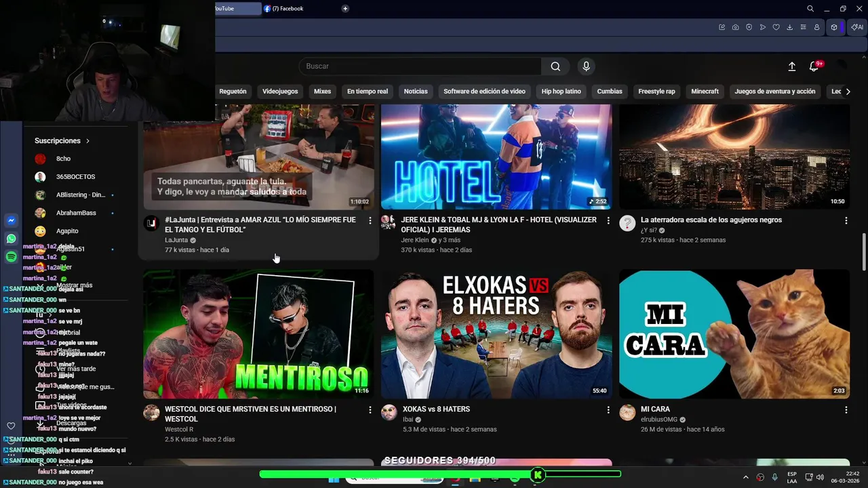Open more options for the agujeros negros video
Screen dimensions: 868x488
click(846, 221)
